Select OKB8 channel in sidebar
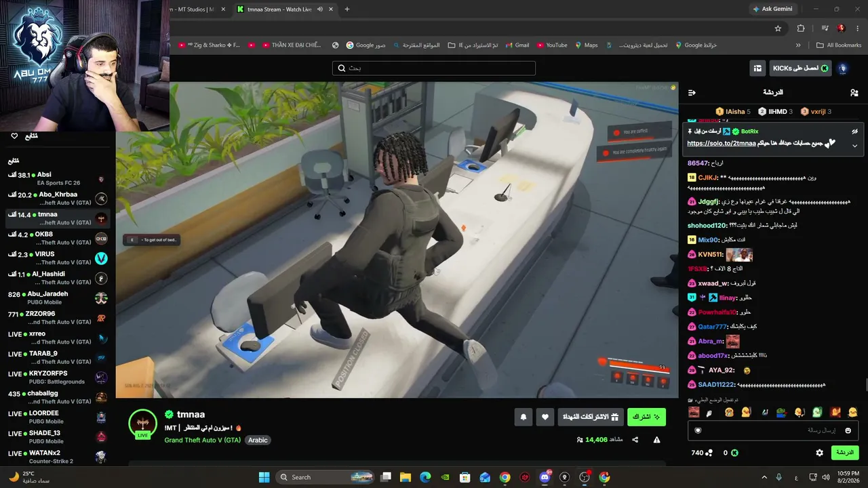The width and height of the screenshot is (868, 488). coord(58,239)
